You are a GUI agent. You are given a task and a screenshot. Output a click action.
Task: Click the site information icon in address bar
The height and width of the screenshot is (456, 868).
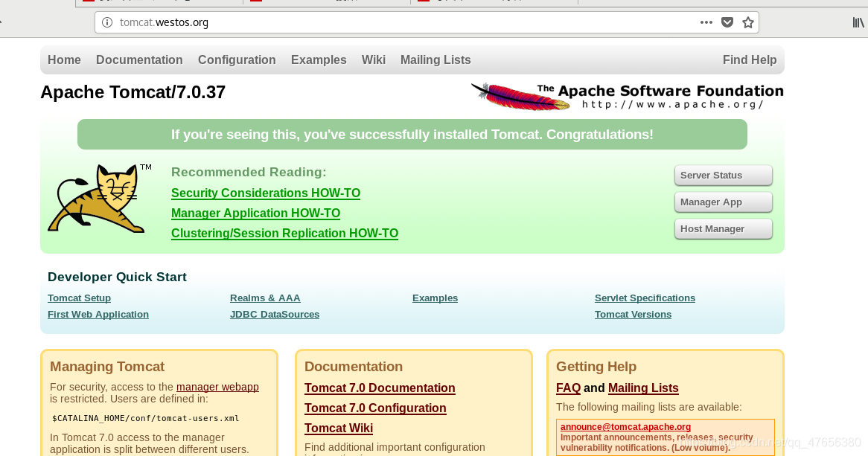(x=107, y=23)
